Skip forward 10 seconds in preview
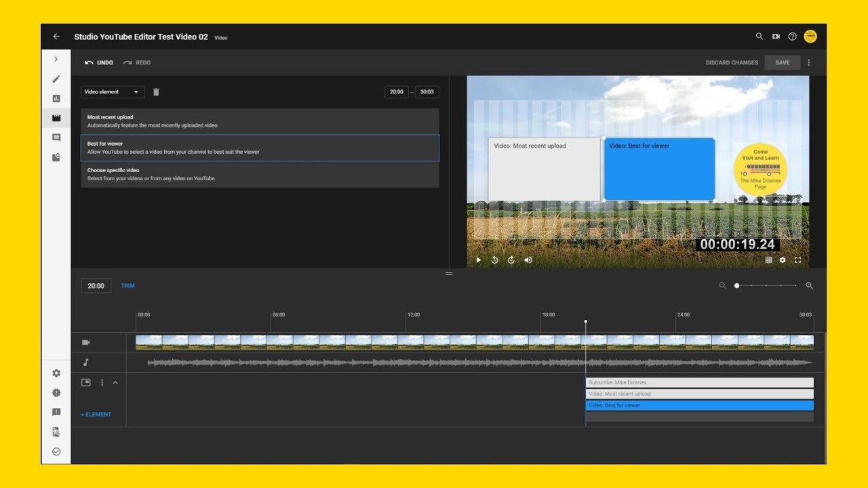This screenshot has width=868, height=488. pyautogui.click(x=511, y=260)
